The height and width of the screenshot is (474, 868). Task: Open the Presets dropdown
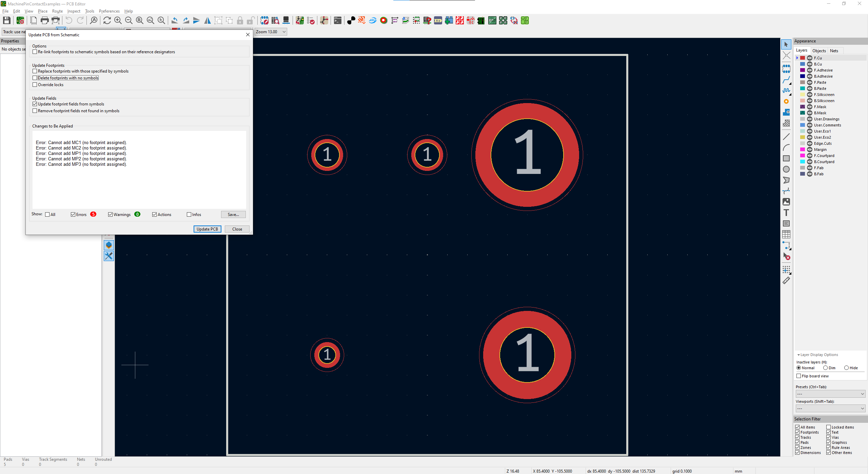point(830,394)
